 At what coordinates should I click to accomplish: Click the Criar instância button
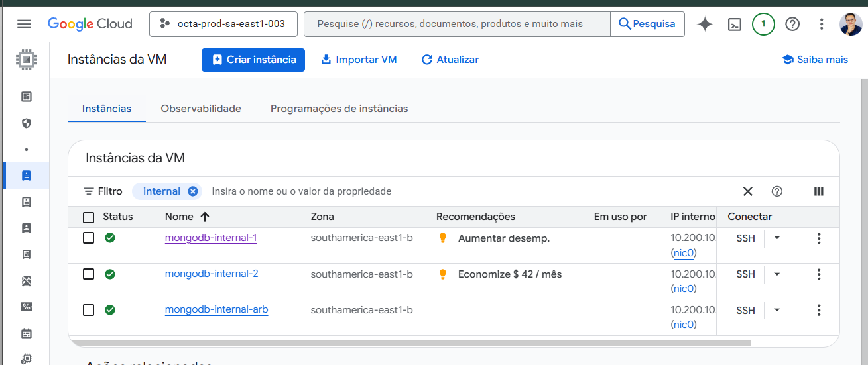253,60
